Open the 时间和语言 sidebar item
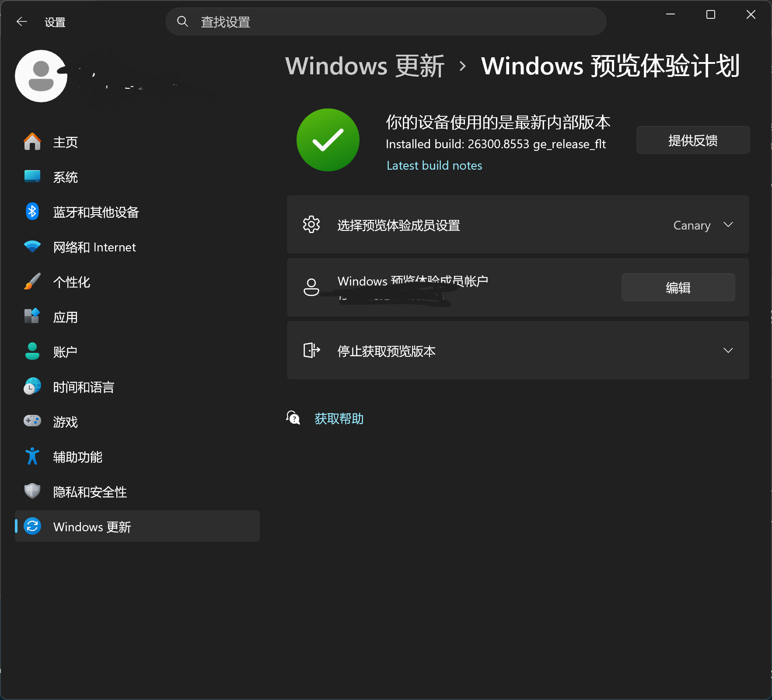Image resolution: width=772 pixels, height=700 pixels. coord(137,387)
